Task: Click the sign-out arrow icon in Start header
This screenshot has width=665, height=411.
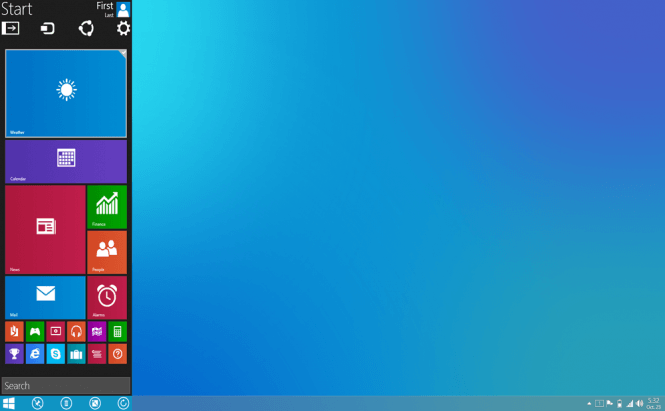Action: pos(11,28)
